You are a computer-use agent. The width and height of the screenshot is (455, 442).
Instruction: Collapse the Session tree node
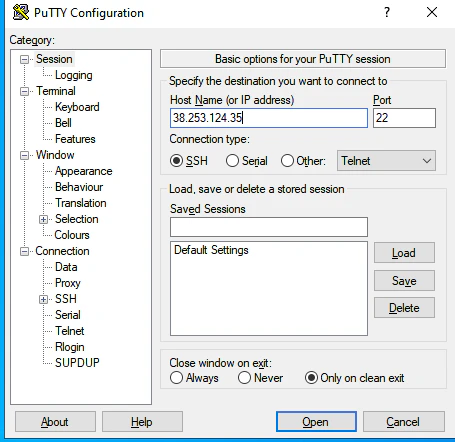click(x=24, y=60)
